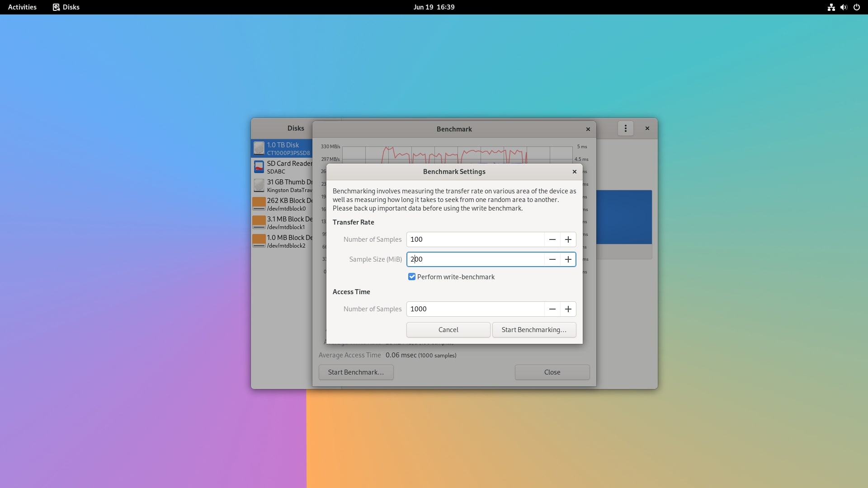
Task: Increase Access Time number of samples
Action: click(568, 309)
